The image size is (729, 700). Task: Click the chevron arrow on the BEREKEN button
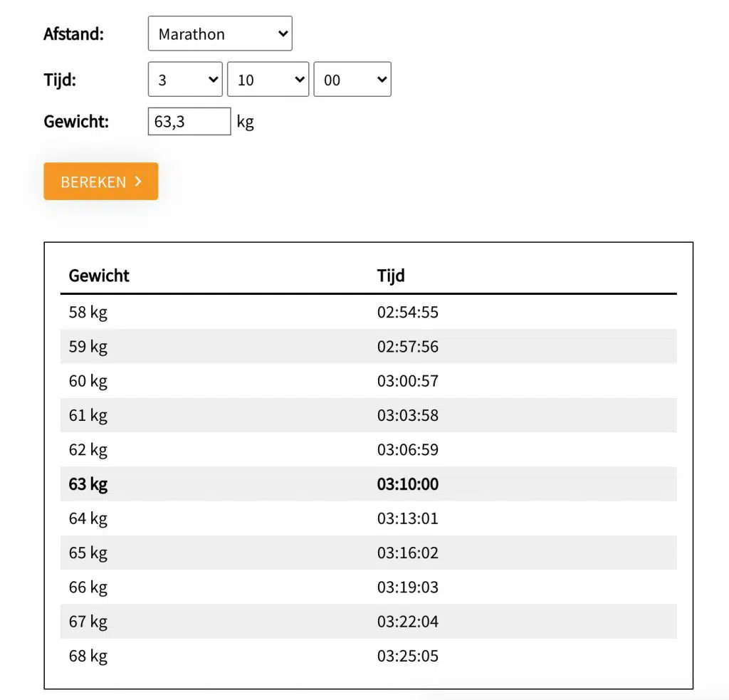click(138, 182)
